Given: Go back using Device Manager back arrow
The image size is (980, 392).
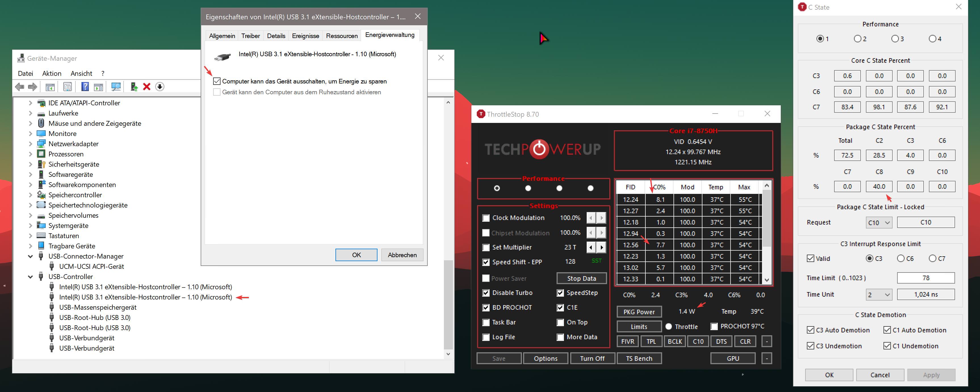Looking at the screenshot, I should (x=20, y=87).
